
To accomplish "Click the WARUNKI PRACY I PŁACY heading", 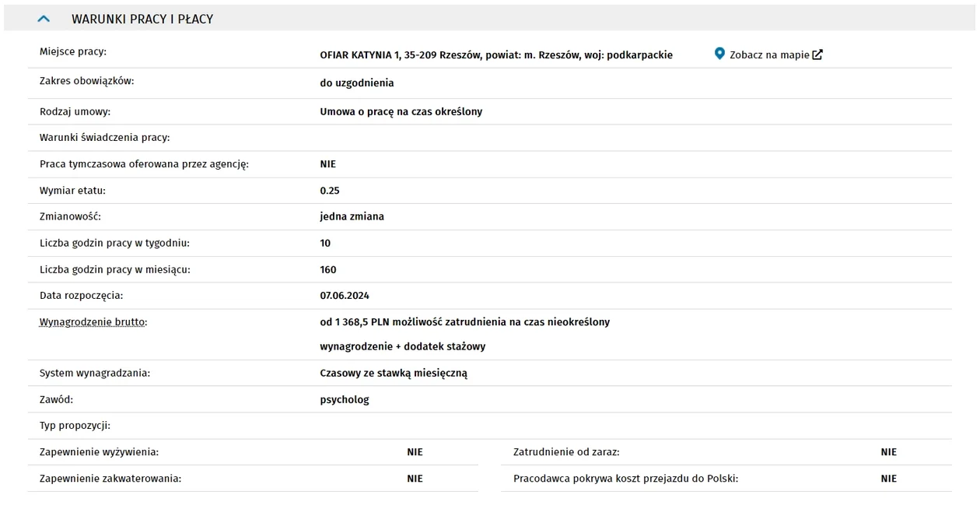I will coord(142,19).
